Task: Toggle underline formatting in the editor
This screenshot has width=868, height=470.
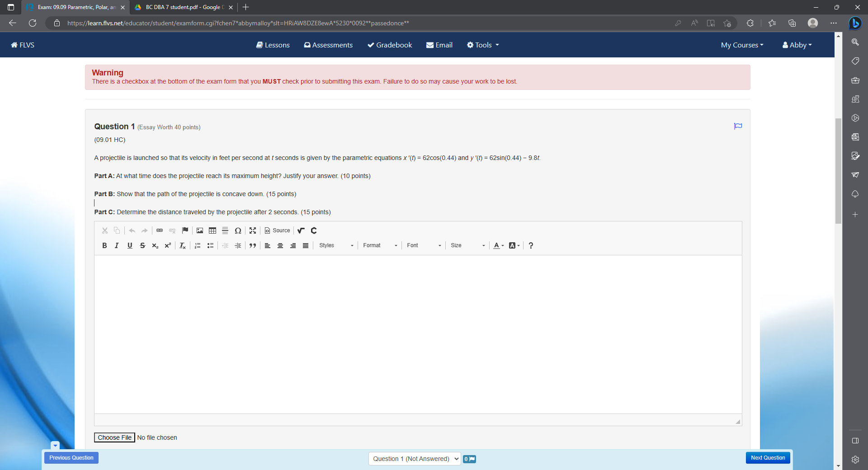Action: (130, 245)
